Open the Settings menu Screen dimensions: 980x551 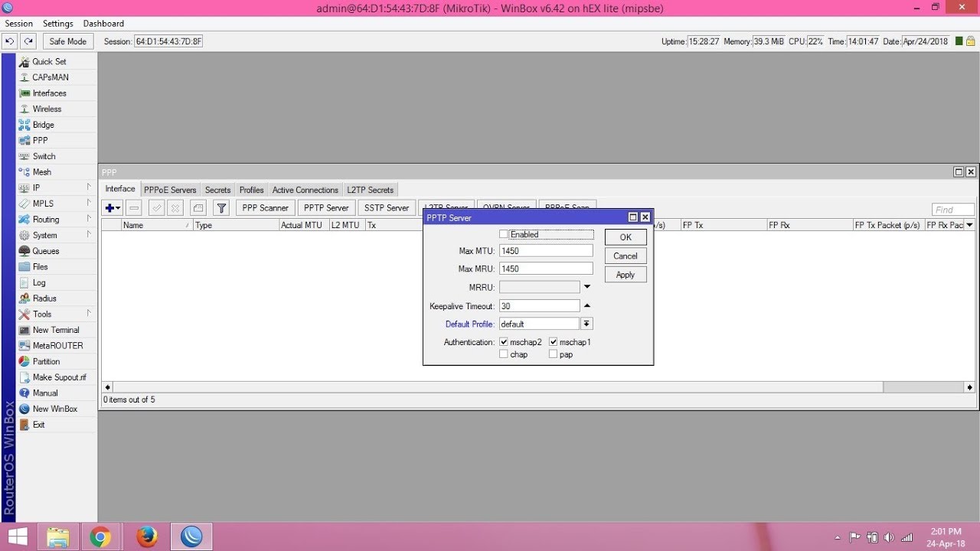(x=58, y=24)
